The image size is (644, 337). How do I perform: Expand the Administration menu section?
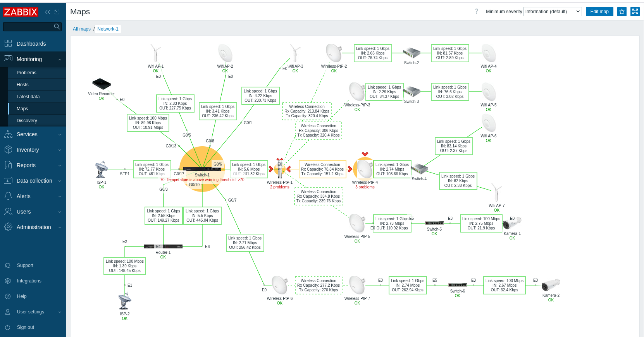pos(33,227)
